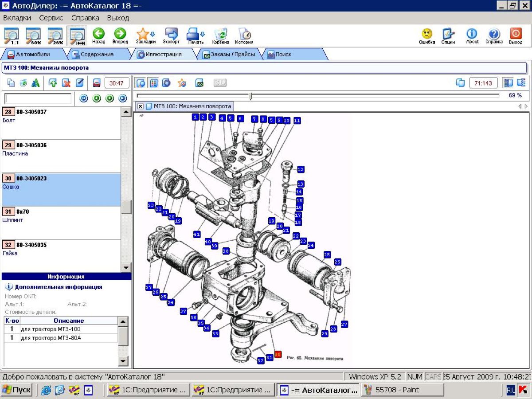Focus the parts search input field
Image resolution: width=532 pixels, height=399 pixels.
[38, 98]
